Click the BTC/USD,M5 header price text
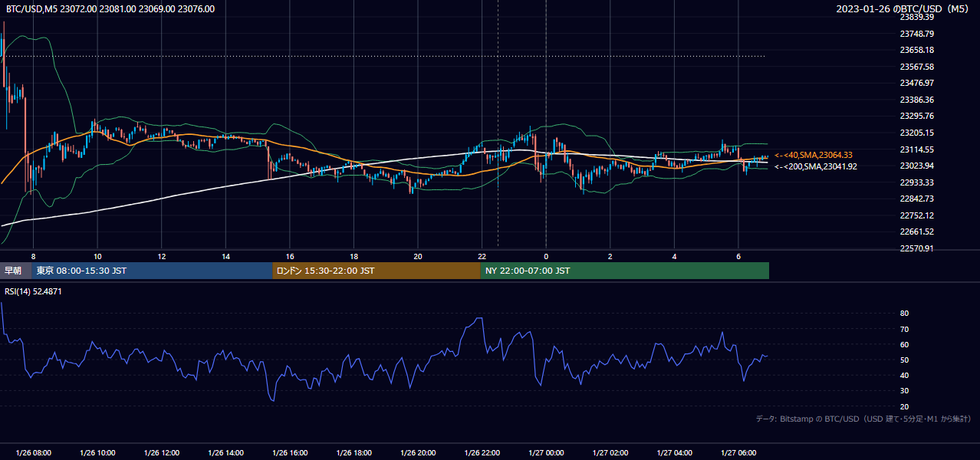 point(110,9)
